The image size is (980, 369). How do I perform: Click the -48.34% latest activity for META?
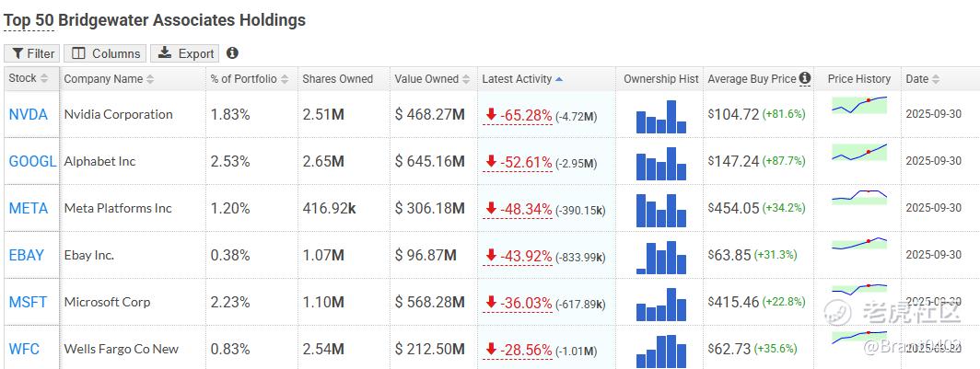[x=519, y=209]
